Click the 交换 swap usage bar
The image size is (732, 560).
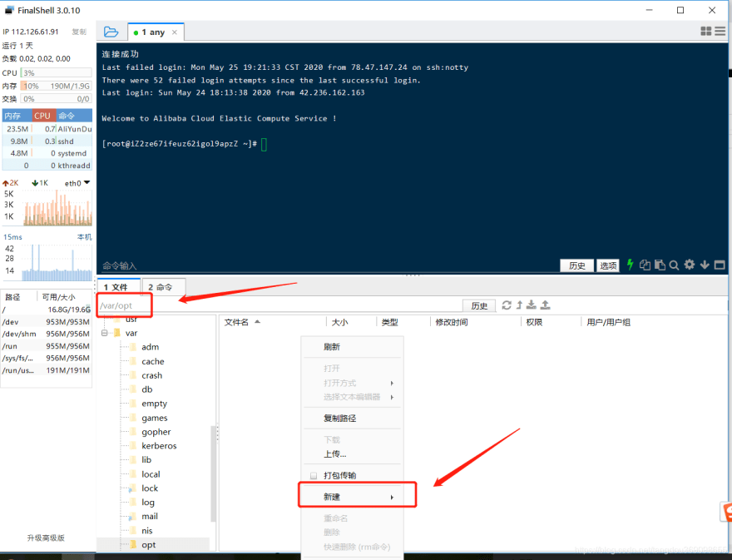[56, 98]
